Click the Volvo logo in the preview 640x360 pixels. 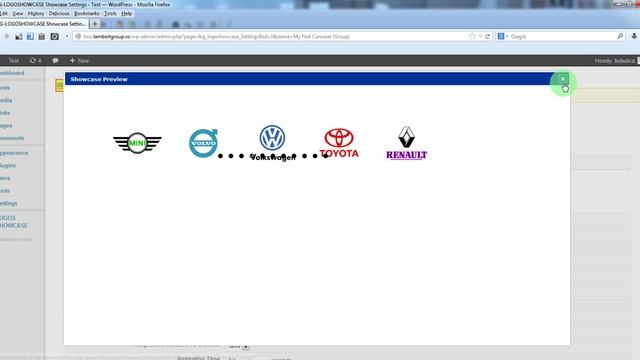tap(203, 143)
